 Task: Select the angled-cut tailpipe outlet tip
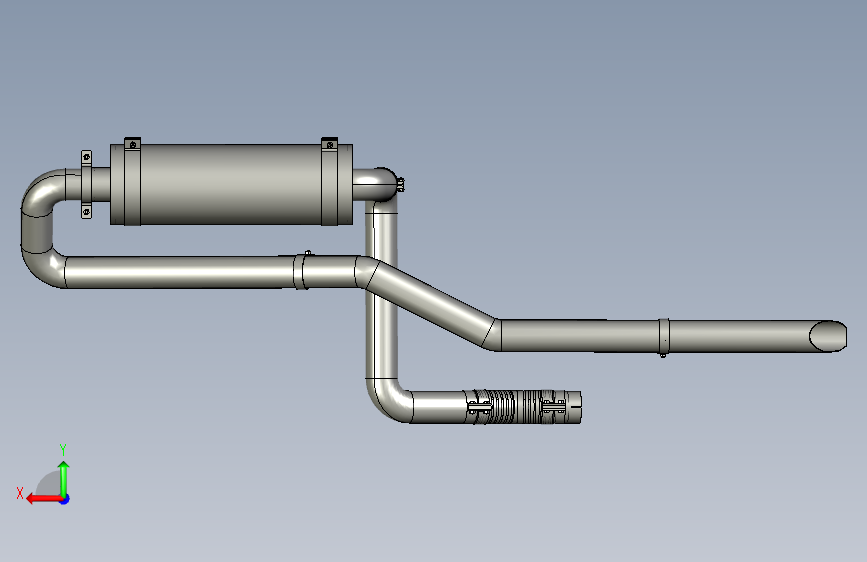tap(828, 336)
